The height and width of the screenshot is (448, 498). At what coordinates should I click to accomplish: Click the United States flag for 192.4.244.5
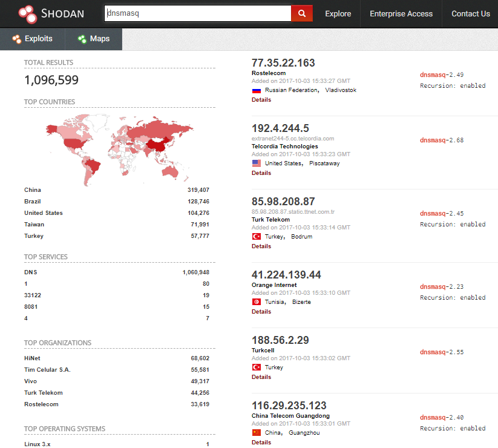(x=257, y=163)
